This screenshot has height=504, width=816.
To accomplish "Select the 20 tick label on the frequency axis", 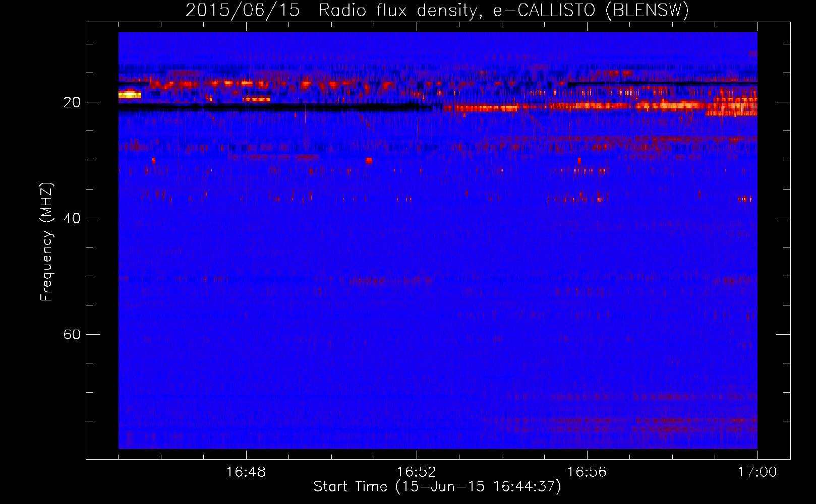I will click(72, 102).
